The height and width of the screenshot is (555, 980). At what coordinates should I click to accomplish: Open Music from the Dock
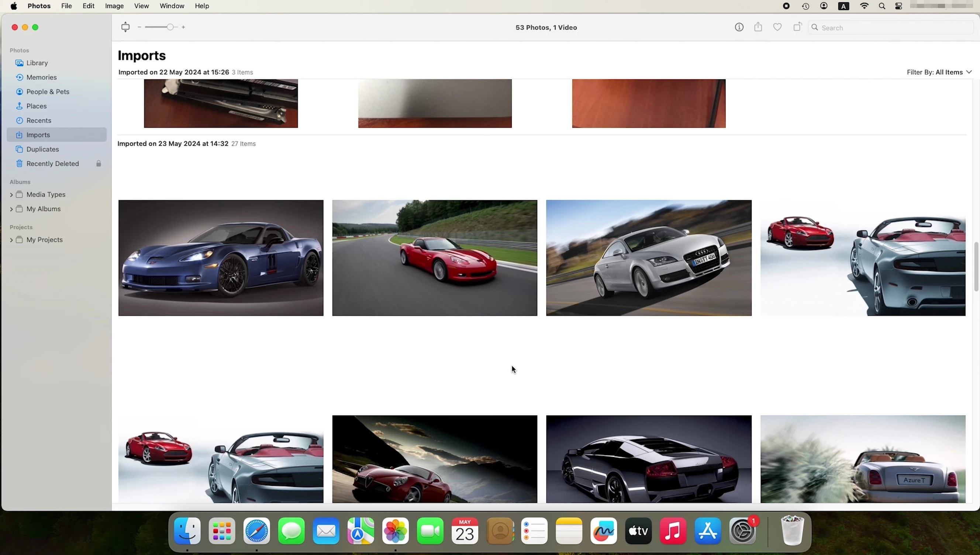tap(673, 531)
